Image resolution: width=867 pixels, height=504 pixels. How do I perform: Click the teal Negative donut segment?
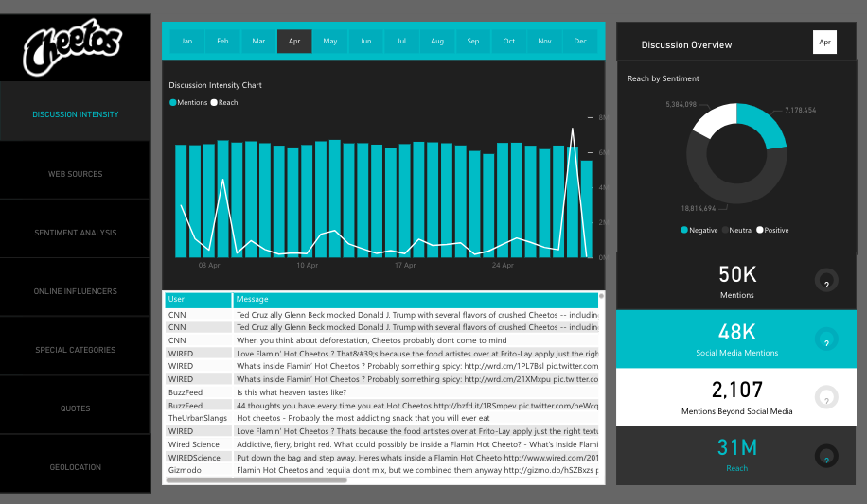click(764, 123)
